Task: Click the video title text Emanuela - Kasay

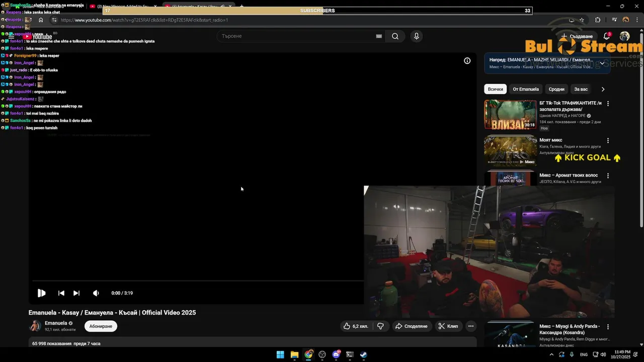Action: tap(112, 313)
